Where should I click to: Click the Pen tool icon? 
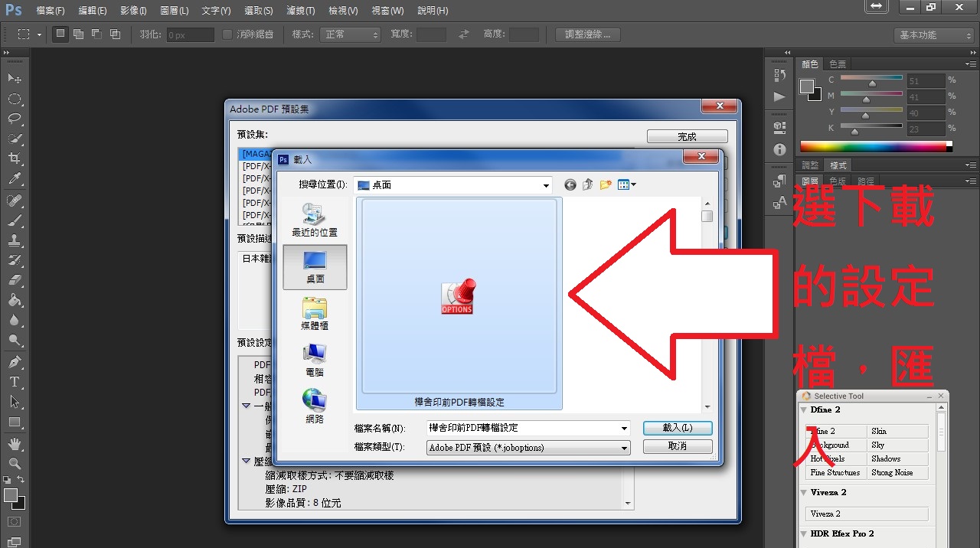(15, 362)
